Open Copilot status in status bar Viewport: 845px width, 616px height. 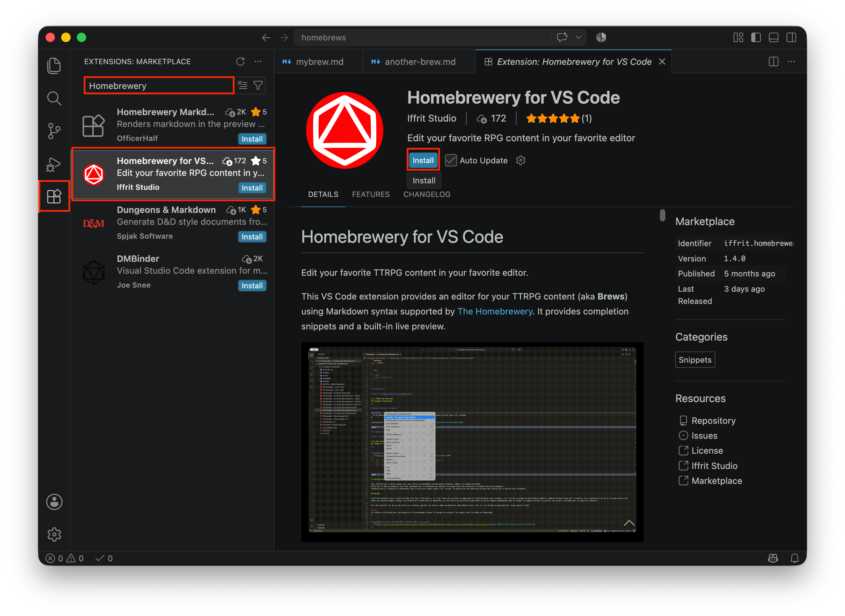(x=773, y=558)
